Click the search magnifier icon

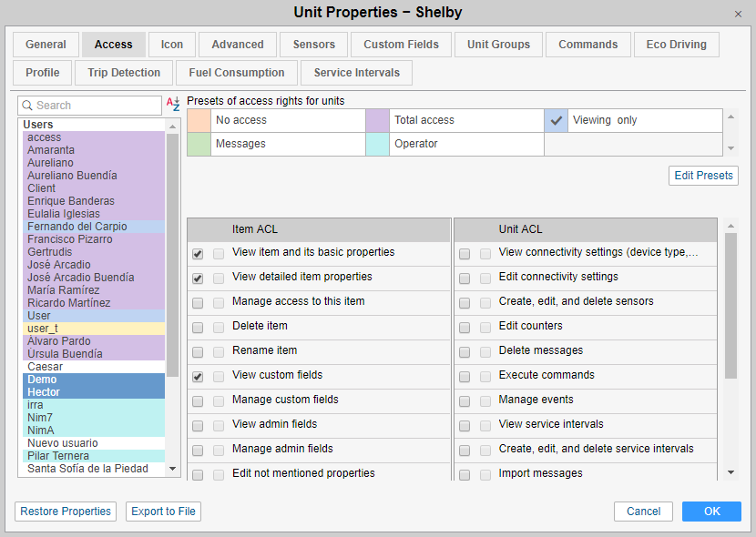click(x=27, y=106)
